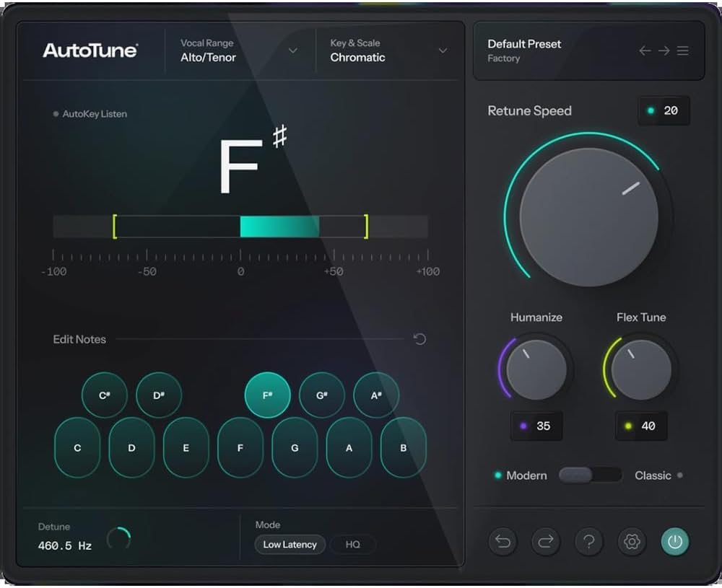
Task: Click the -50 scale marking
Action: [147, 271]
